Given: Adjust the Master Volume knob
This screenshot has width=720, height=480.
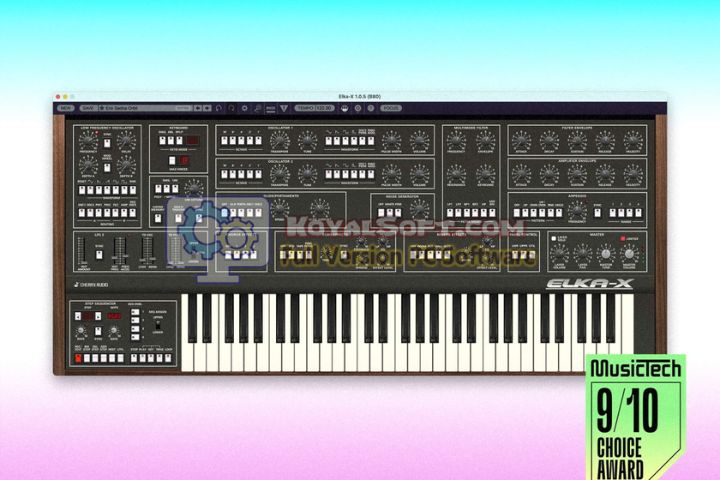Looking at the screenshot, I should pyautogui.click(x=629, y=253).
